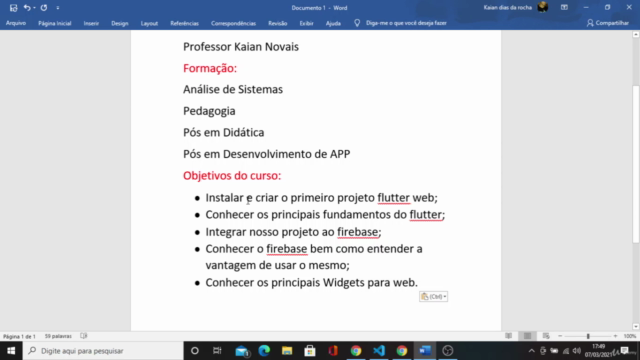Click the Word icon in taskbar
Image resolution: width=640 pixels, height=360 pixels.
tap(425, 351)
